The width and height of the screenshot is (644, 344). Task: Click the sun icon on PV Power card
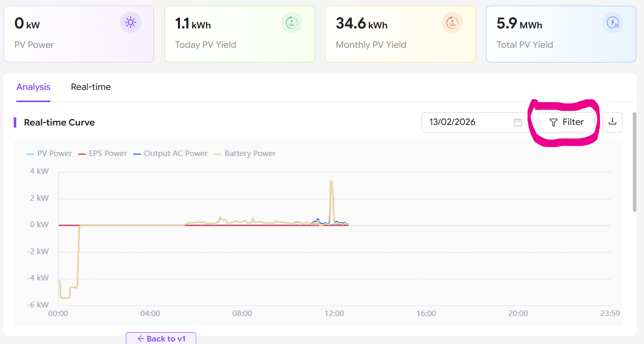tap(131, 23)
